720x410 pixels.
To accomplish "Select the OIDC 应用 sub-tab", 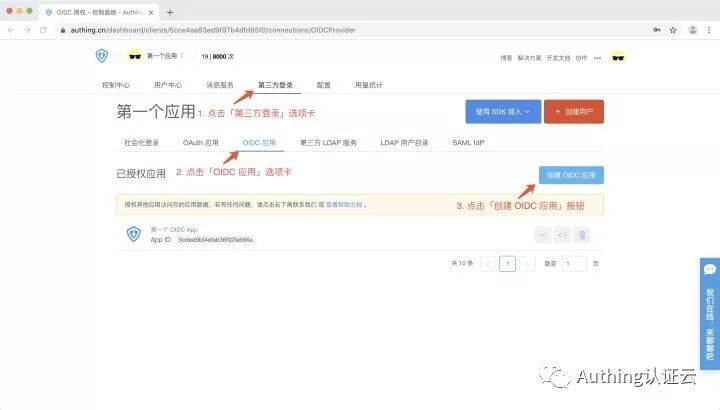I will click(x=259, y=143).
